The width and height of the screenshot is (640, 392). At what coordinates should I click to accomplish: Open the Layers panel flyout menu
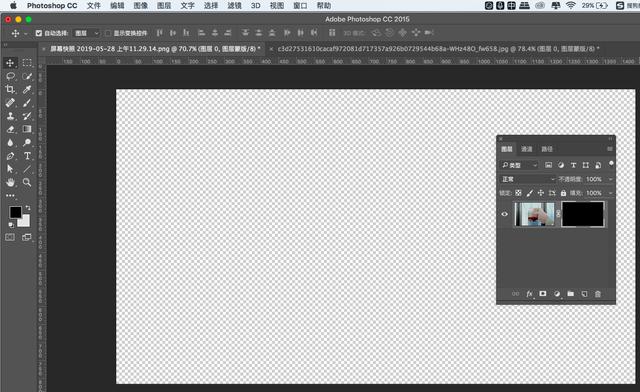point(610,149)
